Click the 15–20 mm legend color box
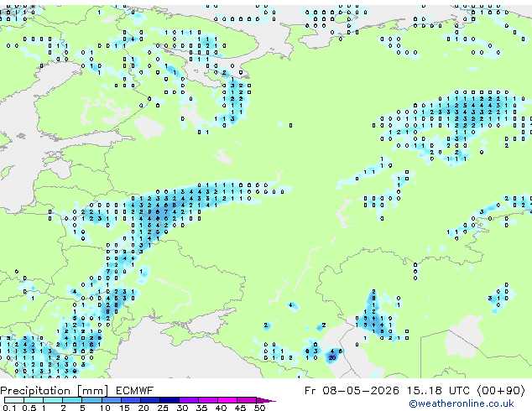The width and height of the screenshot is (532, 411). (x=131, y=400)
